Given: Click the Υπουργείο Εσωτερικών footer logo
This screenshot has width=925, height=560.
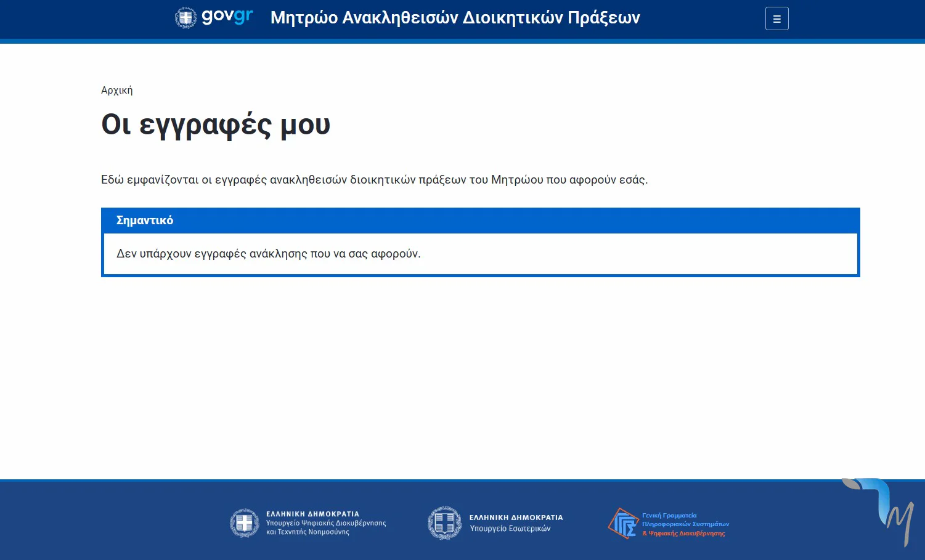Looking at the screenshot, I should pyautogui.click(x=495, y=523).
